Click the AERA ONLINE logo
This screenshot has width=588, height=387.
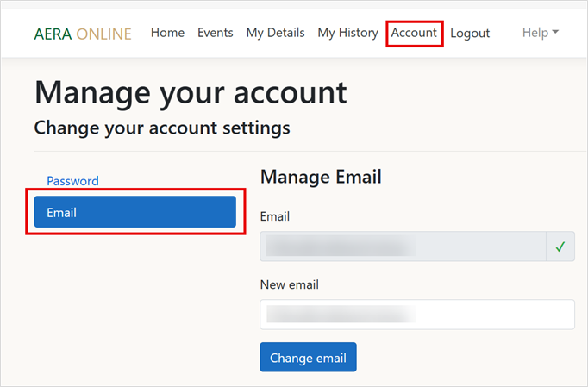[x=83, y=34]
